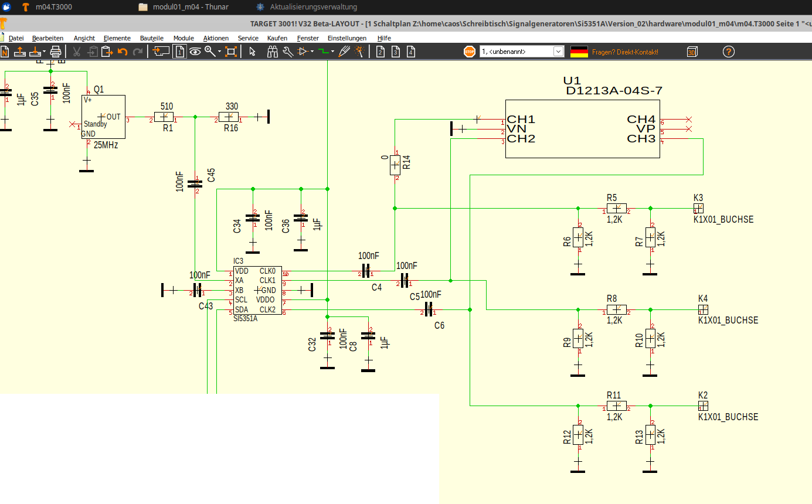812x504 pixels.
Task: Click the red STOP sign icon
Action: point(470,52)
